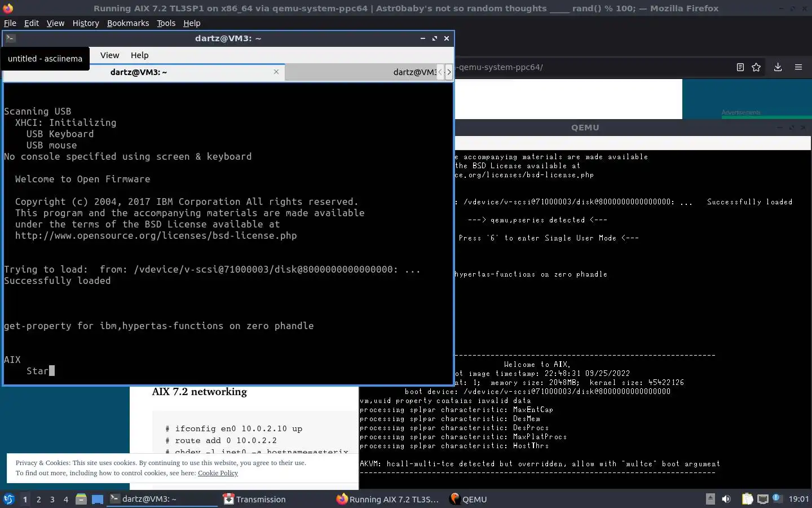Switch to workspace 3
Image resolution: width=812 pixels, height=508 pixels.
click(52, 499)
